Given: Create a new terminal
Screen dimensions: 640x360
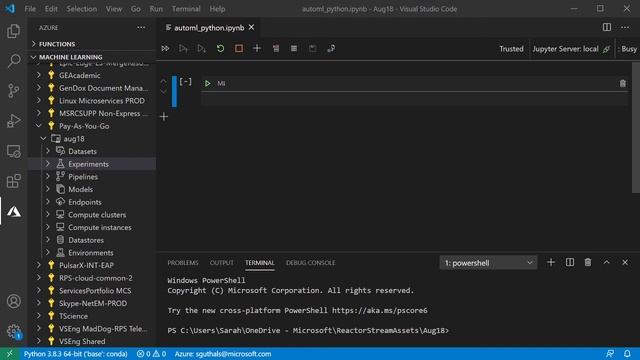Looking at the screenshot, I should pyautogui.click(x=551, y=262).
